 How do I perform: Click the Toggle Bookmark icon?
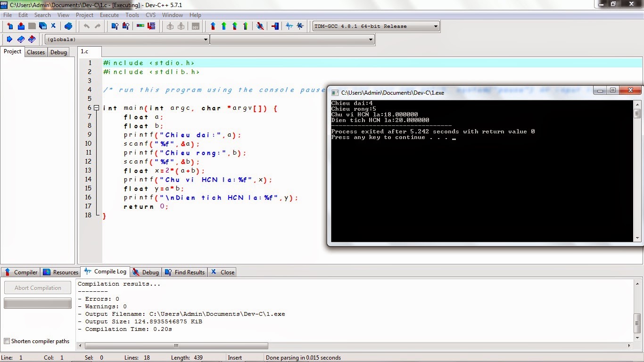21,39
